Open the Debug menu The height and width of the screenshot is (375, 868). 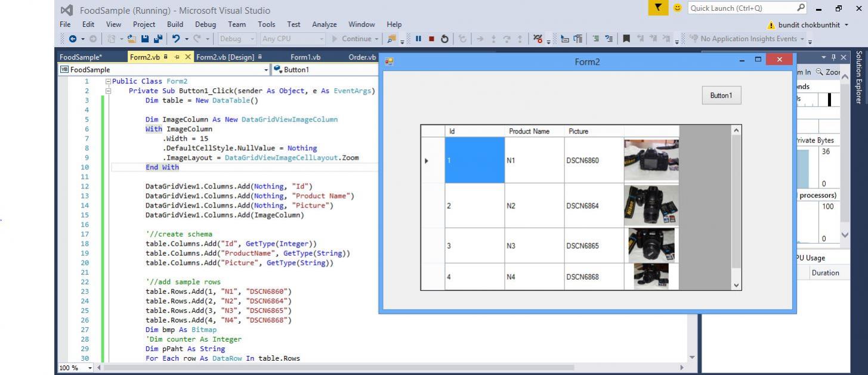(x=205, y=24)
